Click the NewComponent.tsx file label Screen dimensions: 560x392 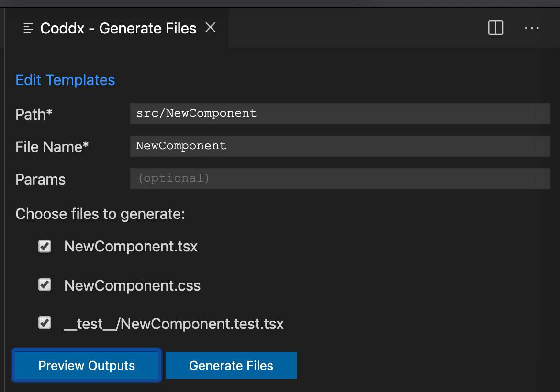click(x=131, y=247)
